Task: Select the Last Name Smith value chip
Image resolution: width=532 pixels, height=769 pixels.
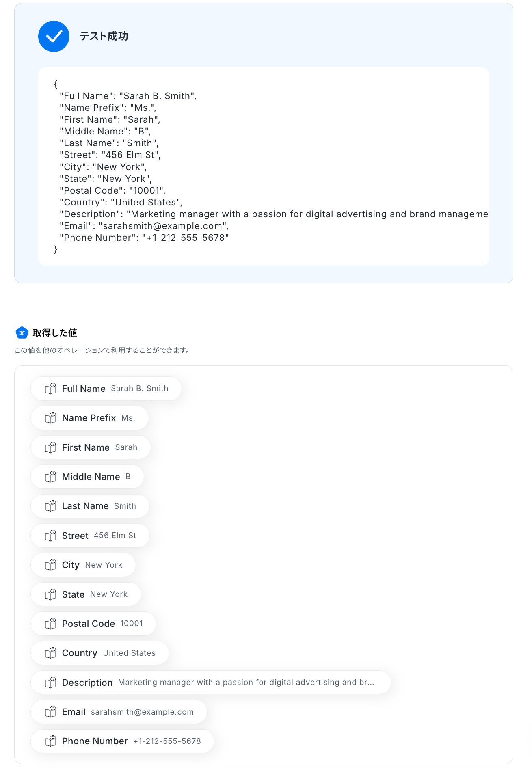Action: pyautogui.click(x=90, y=506)
